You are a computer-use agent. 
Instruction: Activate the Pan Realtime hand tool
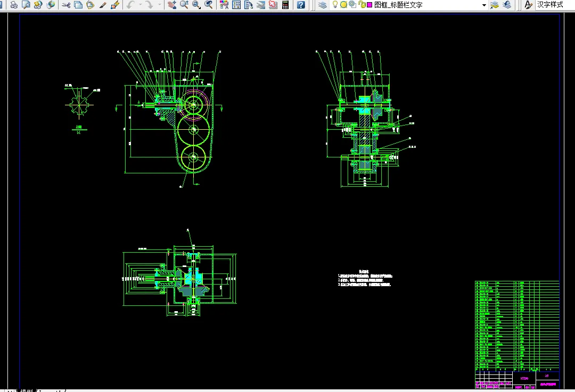[171, 5]
